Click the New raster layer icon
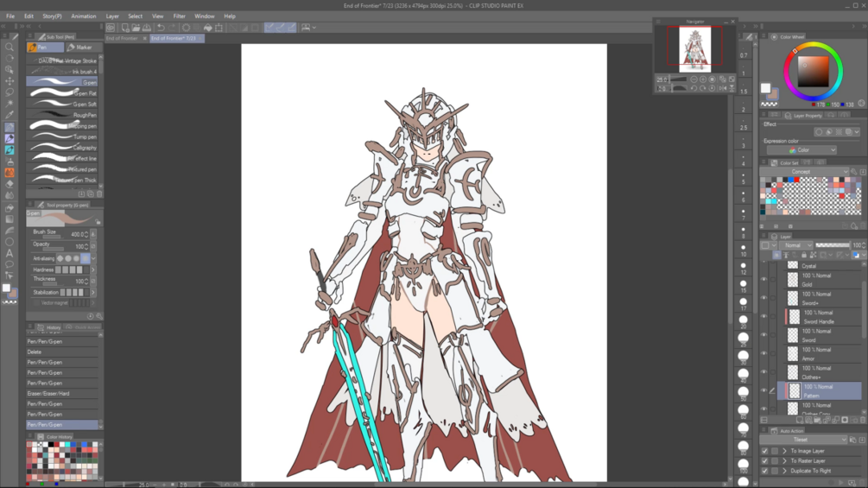 point(800,420)
